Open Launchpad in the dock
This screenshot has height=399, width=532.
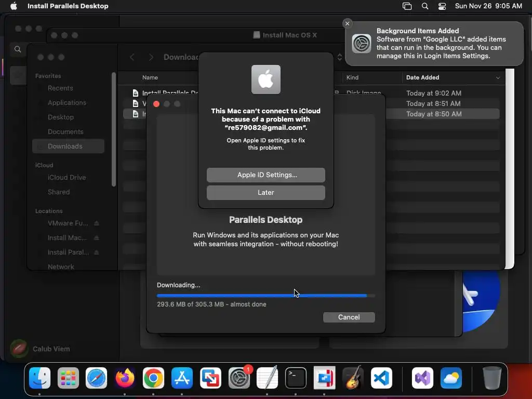click(x=68, y=378)
